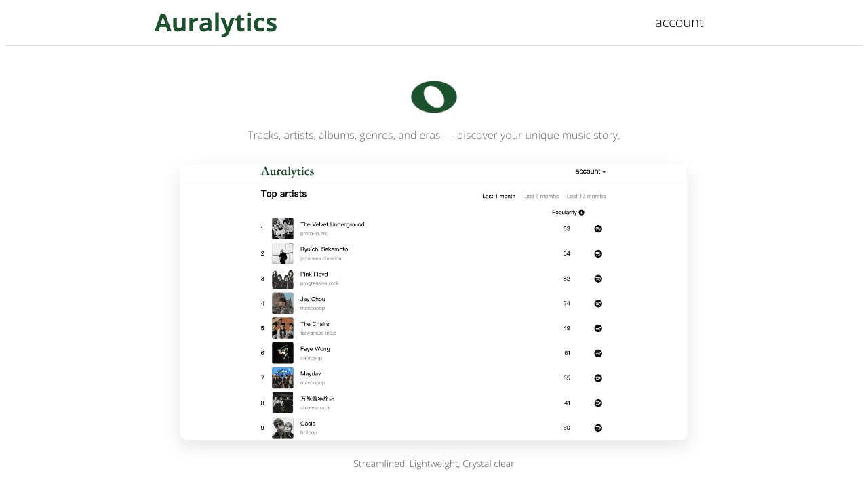Open Spotify icon for Jay Chou row
This screenshot has height=488, width=868.
click(x=598, y=303)
